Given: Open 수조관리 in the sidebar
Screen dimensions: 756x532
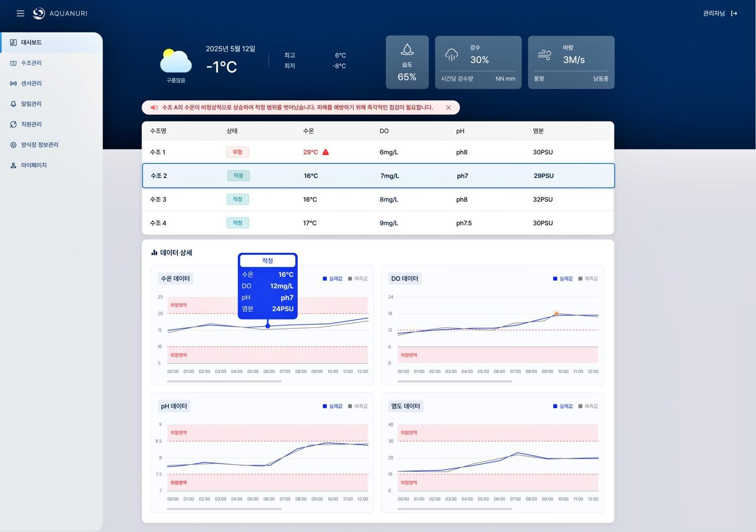Looking at the screenshot, I should click(x=31, y=63).
